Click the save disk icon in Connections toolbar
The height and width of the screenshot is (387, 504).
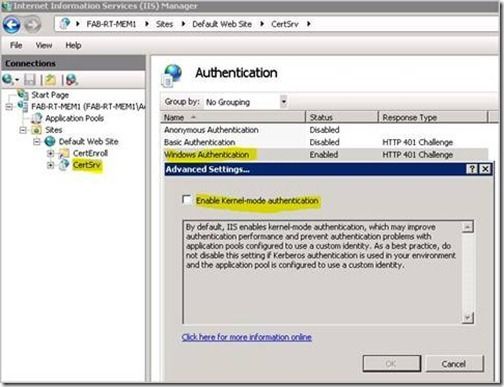tap(30, 79)
